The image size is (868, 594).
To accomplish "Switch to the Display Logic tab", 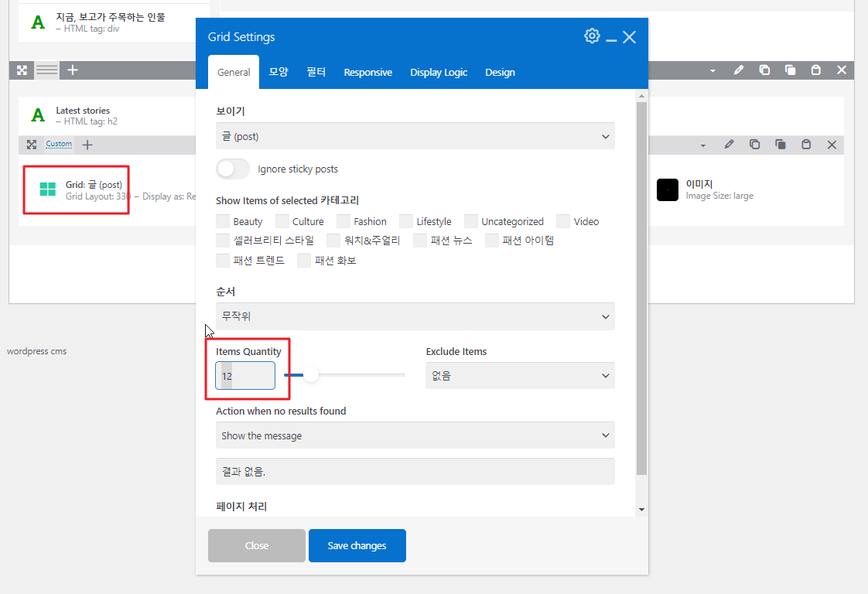I will tap(439, 73).
